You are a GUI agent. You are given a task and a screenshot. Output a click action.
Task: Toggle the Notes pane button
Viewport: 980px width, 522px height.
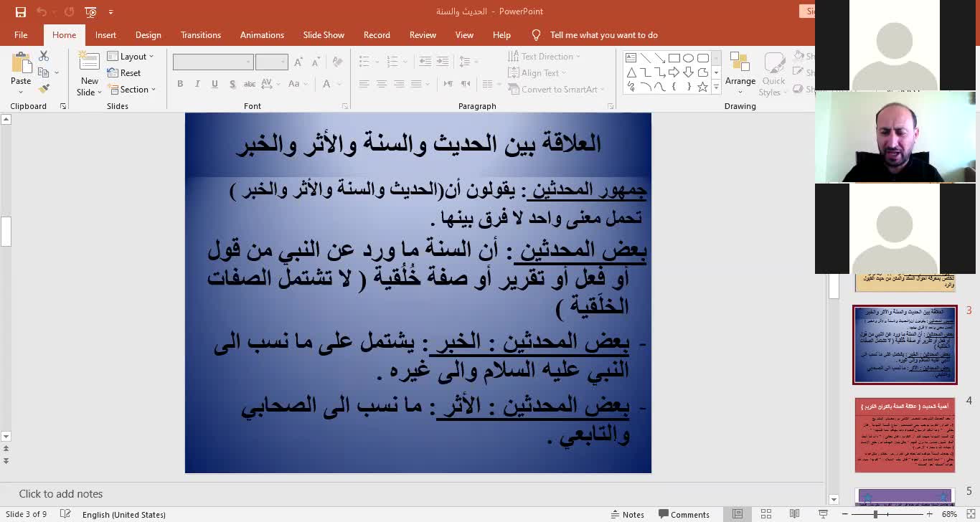tap(627, 514)
